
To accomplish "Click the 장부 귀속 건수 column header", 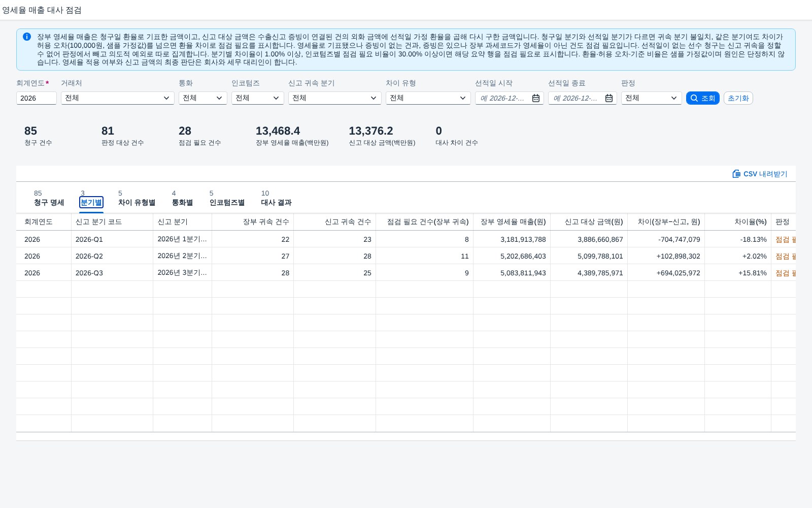I will pos(253,222).
